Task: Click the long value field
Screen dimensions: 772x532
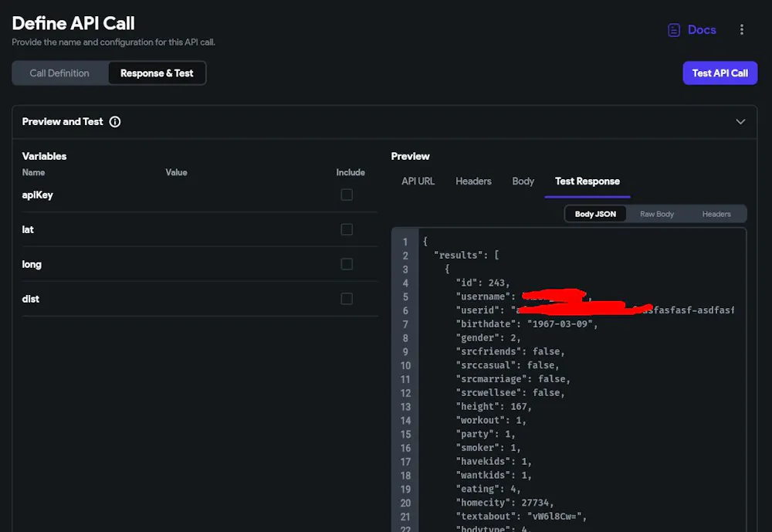Action: pyautogui.click(x=246, y=264)
